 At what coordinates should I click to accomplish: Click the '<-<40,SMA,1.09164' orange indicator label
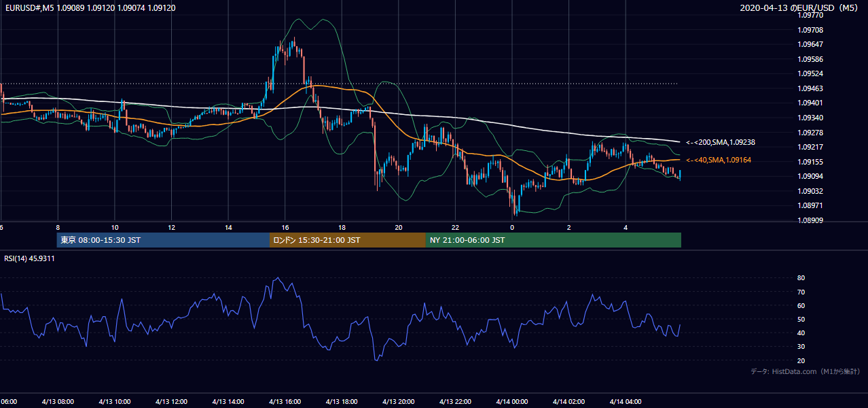tap(719, 160)
